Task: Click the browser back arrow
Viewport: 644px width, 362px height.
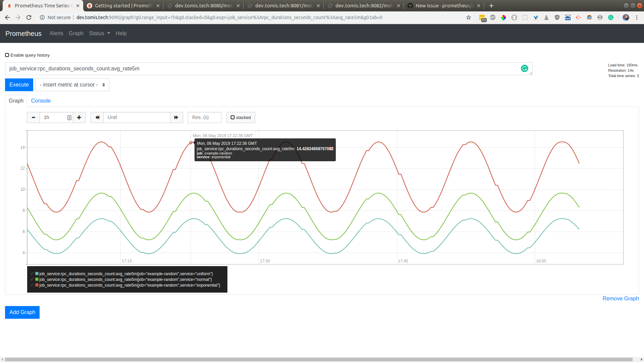Action: point(7,17)
